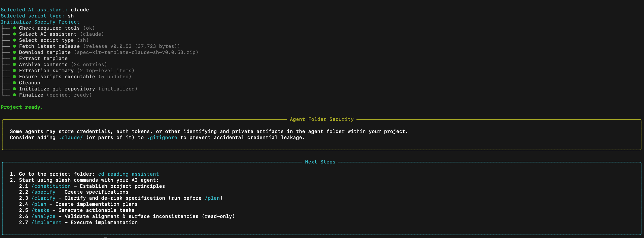The image size is (644, 238).
Task: Click the green dot beside Initialize git repository
Action: [14, 89]
